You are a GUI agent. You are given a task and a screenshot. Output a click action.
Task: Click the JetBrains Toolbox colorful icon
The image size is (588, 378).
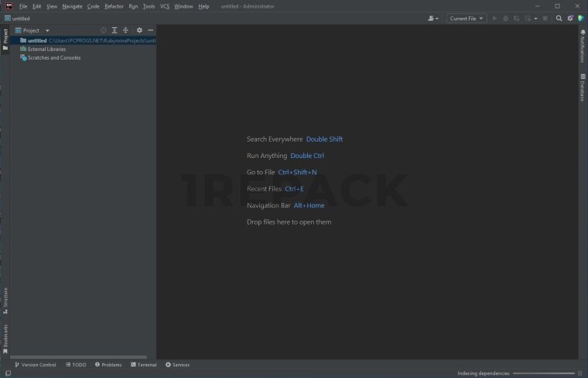[581, 18]
